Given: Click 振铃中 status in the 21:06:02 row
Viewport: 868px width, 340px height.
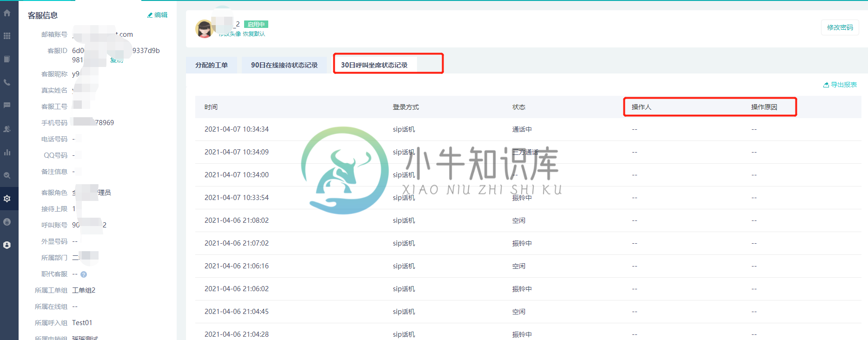Looking at the screenshot, I should pyautogui.click(x=522, y=289).
